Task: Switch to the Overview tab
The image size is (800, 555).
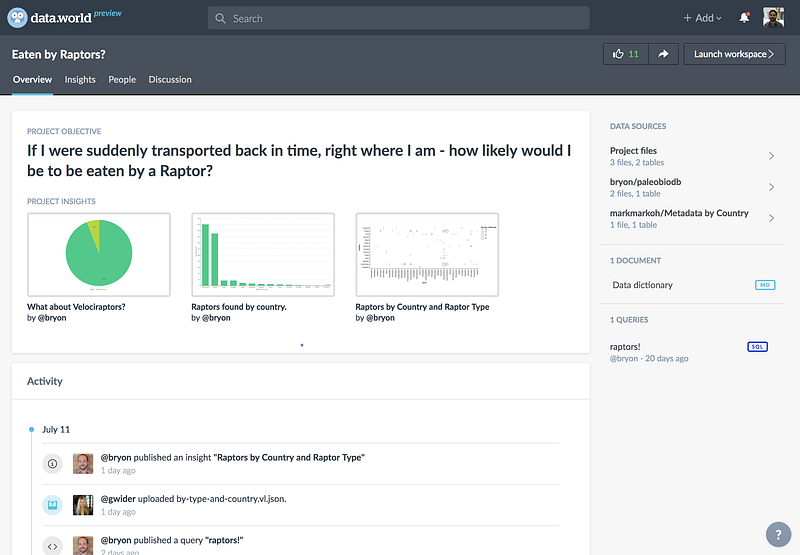Action: coord(32,80)
